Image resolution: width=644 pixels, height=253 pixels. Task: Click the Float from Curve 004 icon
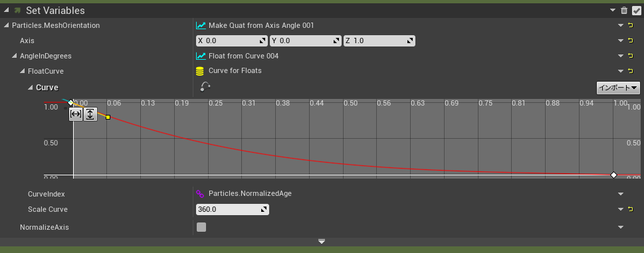coord(201,56)
